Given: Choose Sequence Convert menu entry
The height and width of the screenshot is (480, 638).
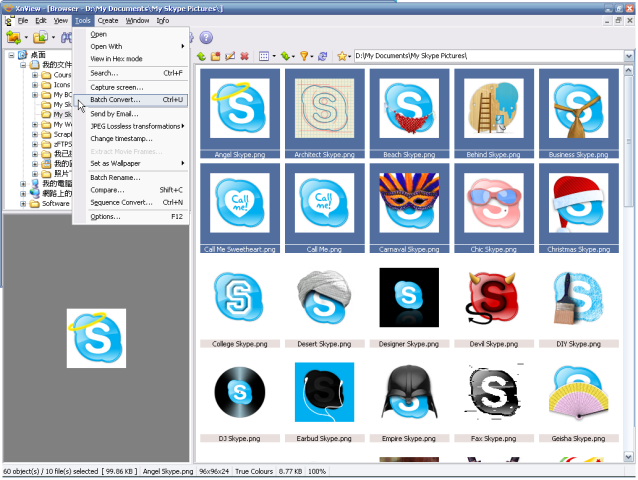Looking at the screenshot, I should coord(131,203).
